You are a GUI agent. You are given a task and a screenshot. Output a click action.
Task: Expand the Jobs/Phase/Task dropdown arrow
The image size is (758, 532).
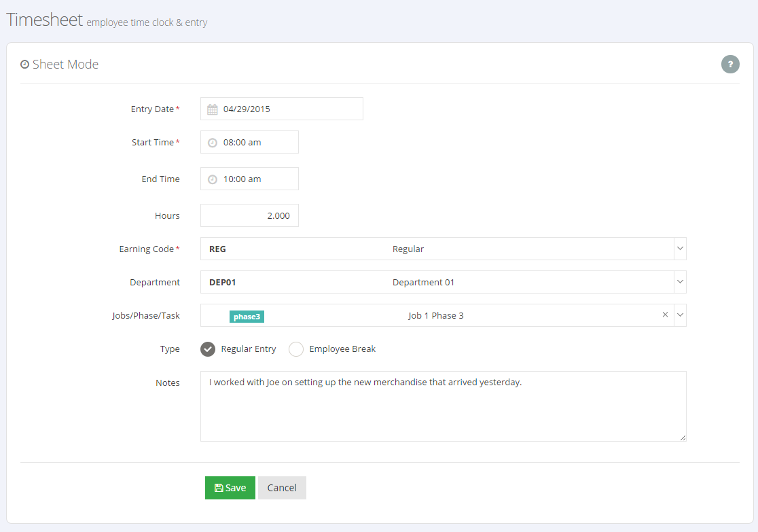679,315
